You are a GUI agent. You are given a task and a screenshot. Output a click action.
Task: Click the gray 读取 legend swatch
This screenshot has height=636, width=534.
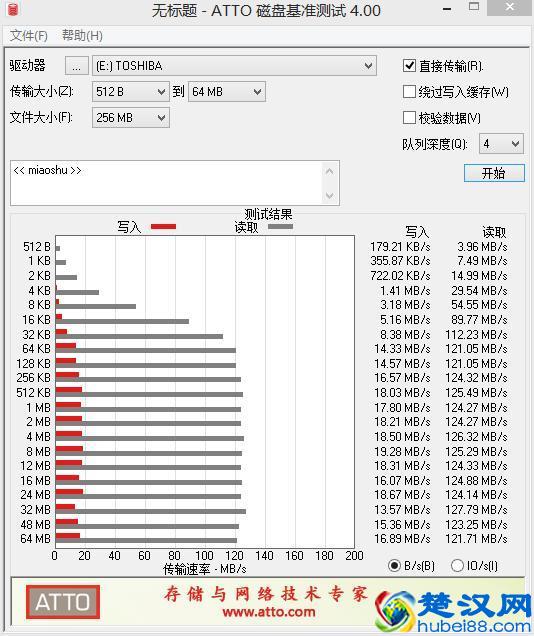tap(281, 227)
